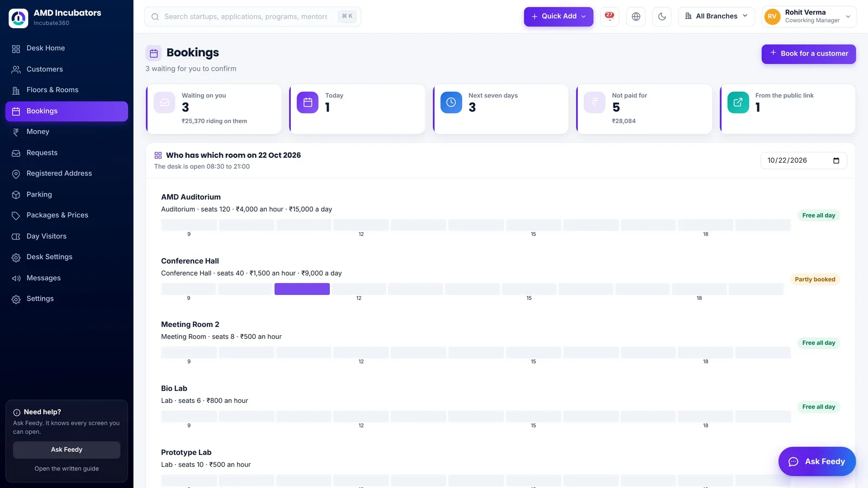Click the booked Conference Hall time slot
The image size is (868, 488).
tap(302, 289)
